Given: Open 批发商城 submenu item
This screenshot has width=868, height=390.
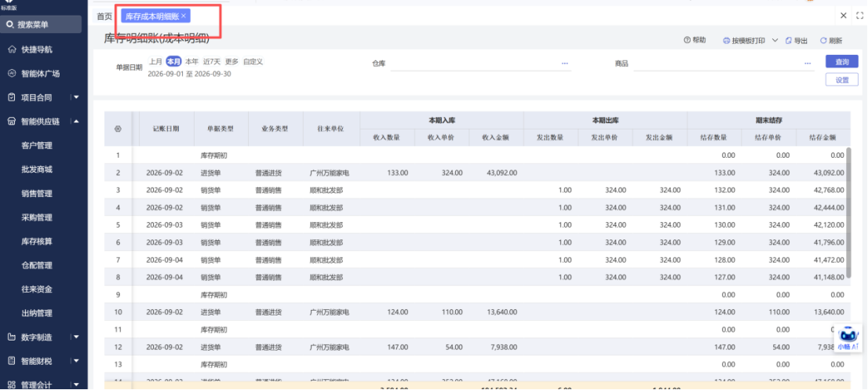Looking at the screenshot, I should pyautogui.click(x=37, y=169).
